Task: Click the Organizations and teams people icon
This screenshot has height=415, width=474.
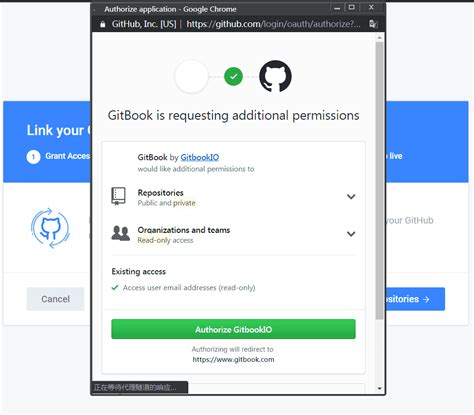Action: [x=120, y=233]
